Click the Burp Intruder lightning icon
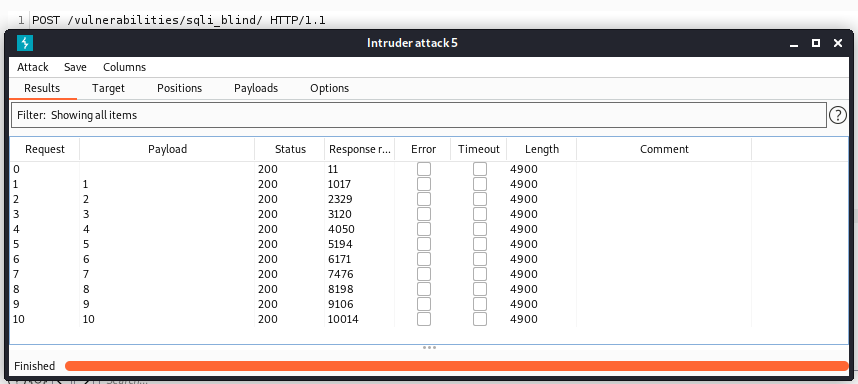Viewport: 858px width, 384px height. [25, 43]
